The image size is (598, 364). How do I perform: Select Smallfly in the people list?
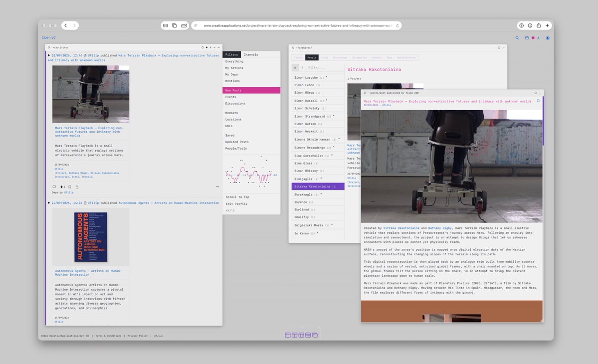(318, 217)
